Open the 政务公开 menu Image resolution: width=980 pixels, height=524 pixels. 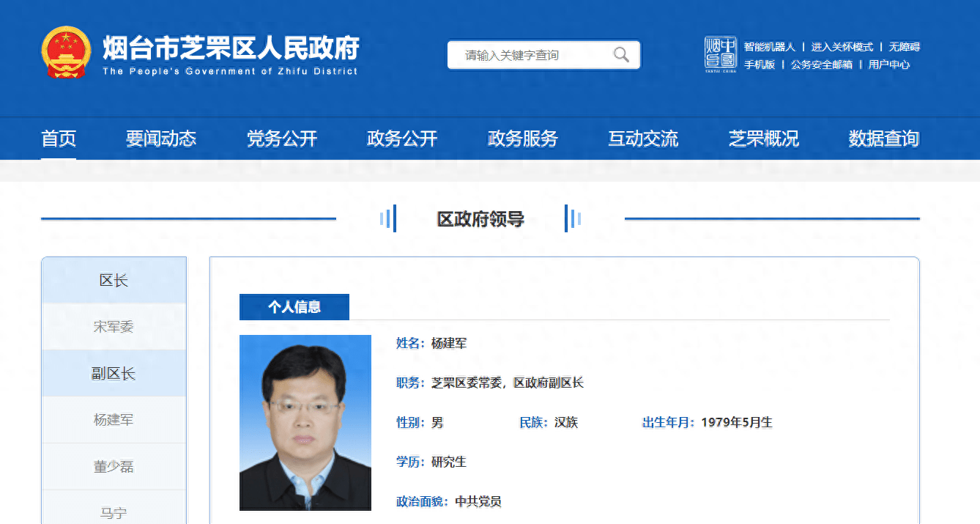pyautogui.click(x=402, y=139)
